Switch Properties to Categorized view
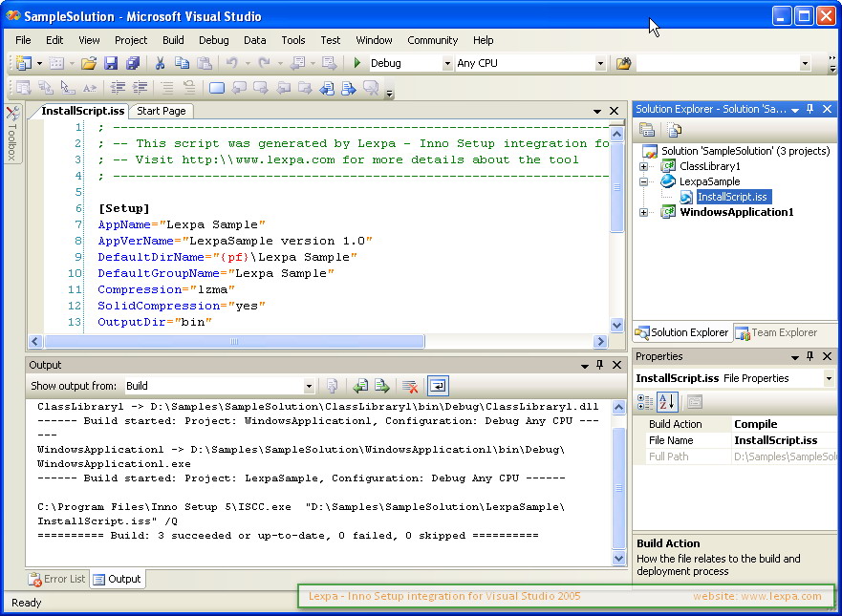842x616 pixels. 644,402
